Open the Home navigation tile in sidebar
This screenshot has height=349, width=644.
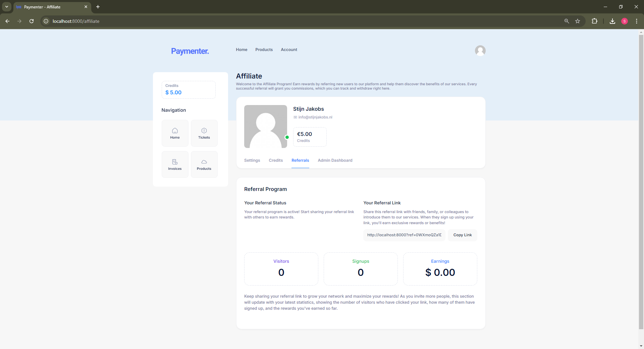[175, 133]
